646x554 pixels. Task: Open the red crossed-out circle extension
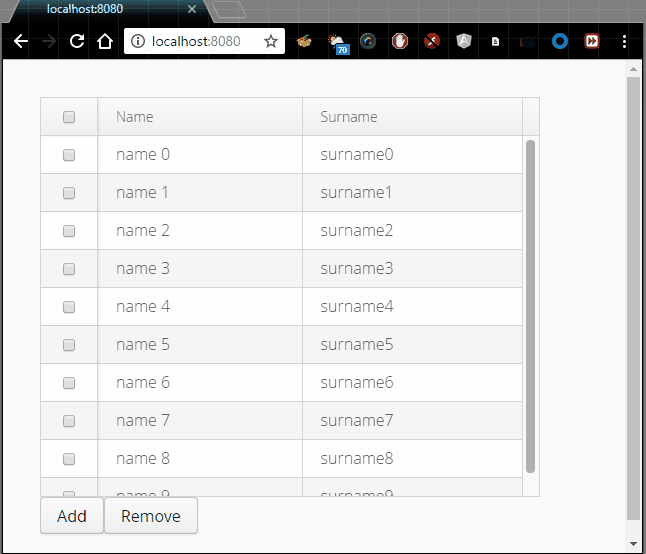click(432, 41)
